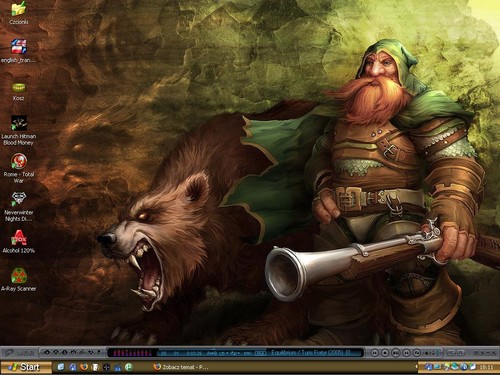This screenshot has width=500, height=375.
Task: Select the Alcohol 120% desktop icon
Action: (19, 242)
